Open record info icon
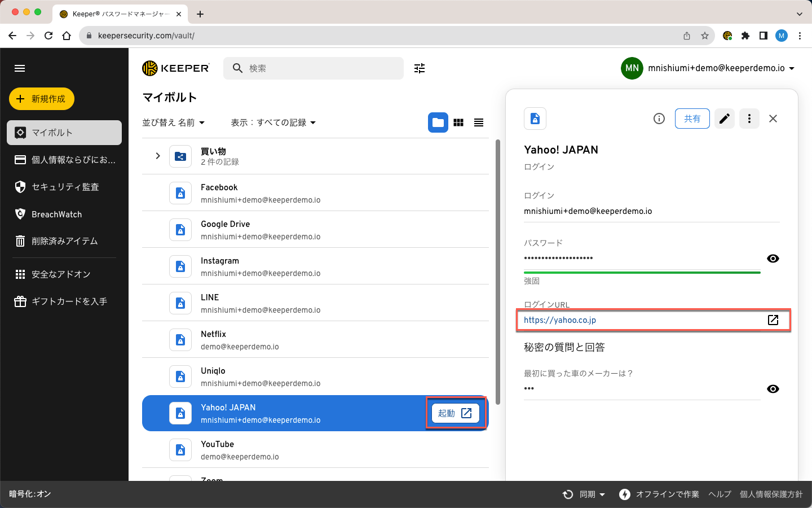This screenshot has height=508, width=812. [659, 119]
